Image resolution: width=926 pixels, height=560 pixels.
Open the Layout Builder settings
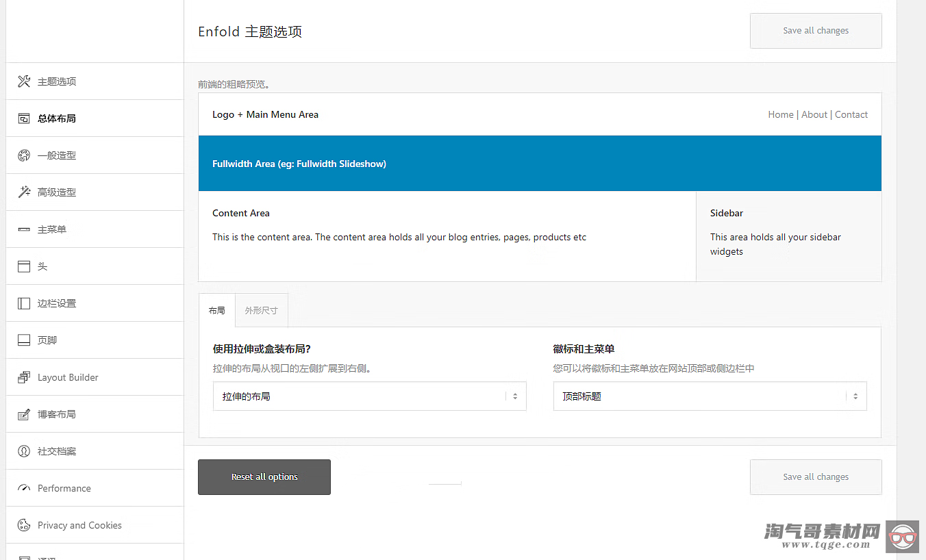[x=95, y=377]
